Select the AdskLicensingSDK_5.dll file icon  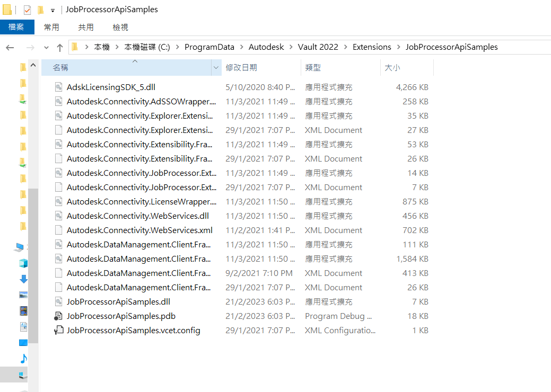click(58, 87)
